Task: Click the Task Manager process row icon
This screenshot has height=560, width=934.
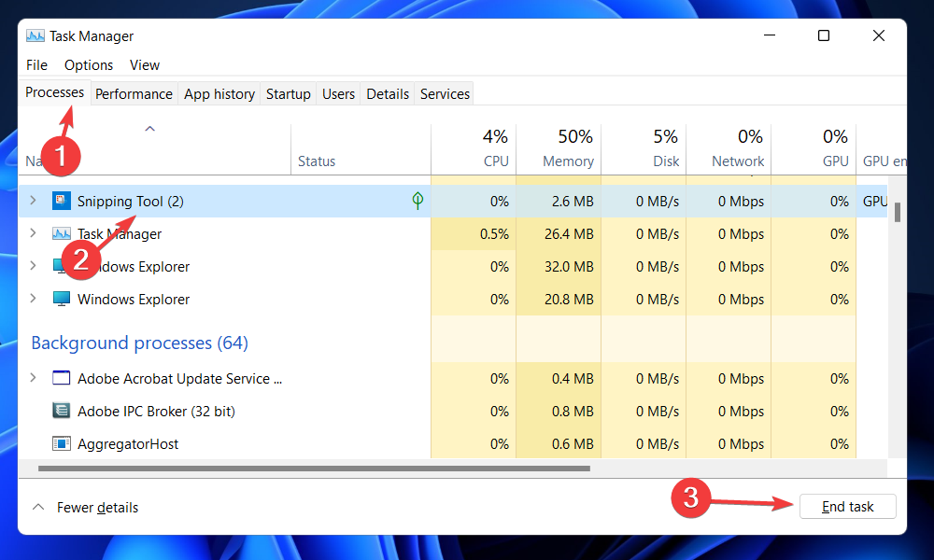Action: (62, 234)
